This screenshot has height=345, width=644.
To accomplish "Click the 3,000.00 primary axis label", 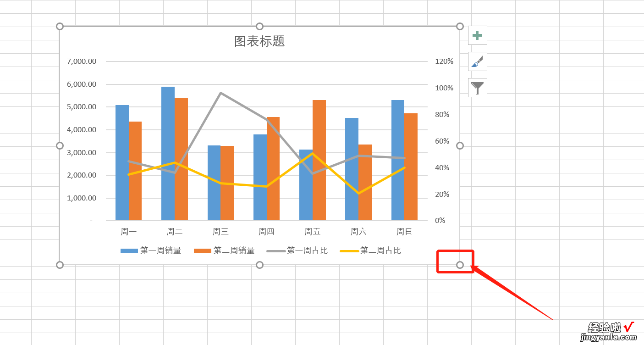I will point(82,152).
